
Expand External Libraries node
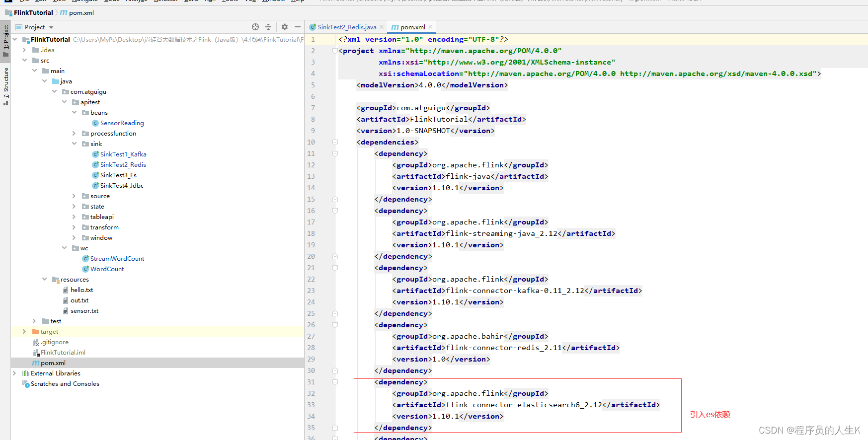click(x=14, y=373)
